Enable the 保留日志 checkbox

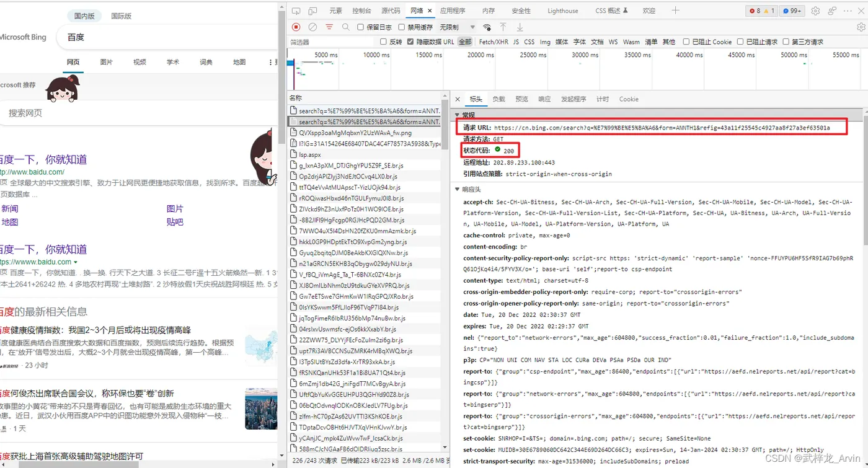tap(360, 27)
